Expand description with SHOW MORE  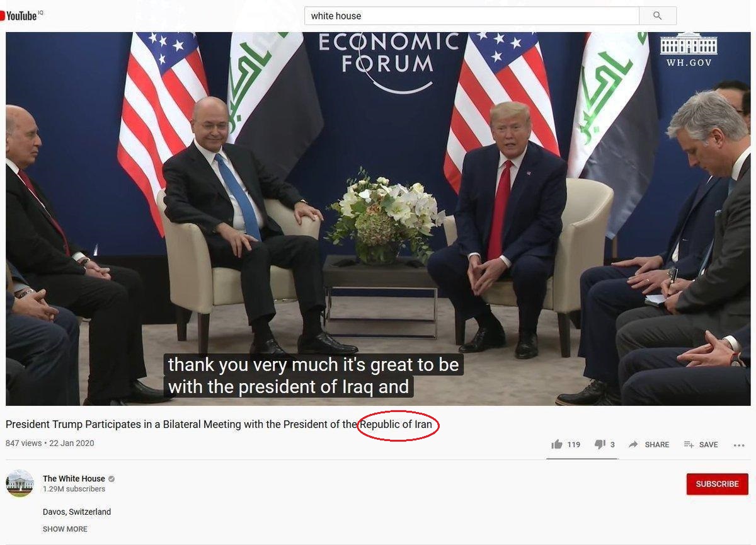[x=65, y=529]
